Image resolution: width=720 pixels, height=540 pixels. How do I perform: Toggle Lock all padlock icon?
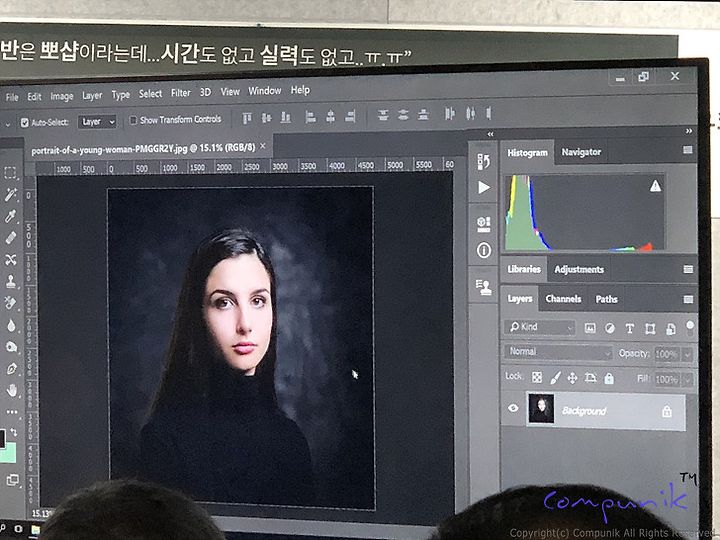609,379
